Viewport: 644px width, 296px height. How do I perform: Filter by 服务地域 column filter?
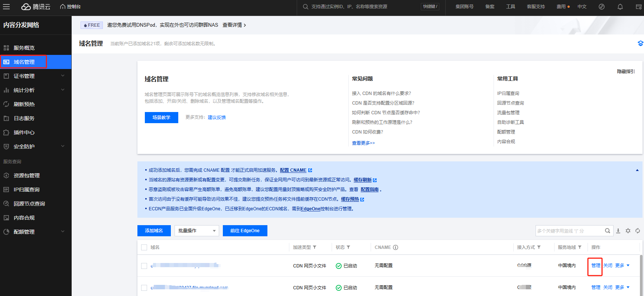click(580, 247)
